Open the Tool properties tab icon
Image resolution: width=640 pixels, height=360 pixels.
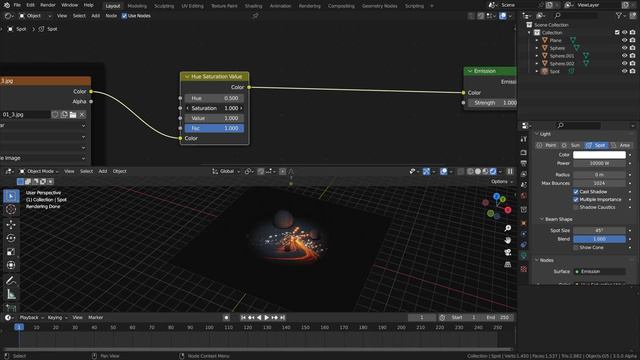pyautogui.click(x=524, y=139)
